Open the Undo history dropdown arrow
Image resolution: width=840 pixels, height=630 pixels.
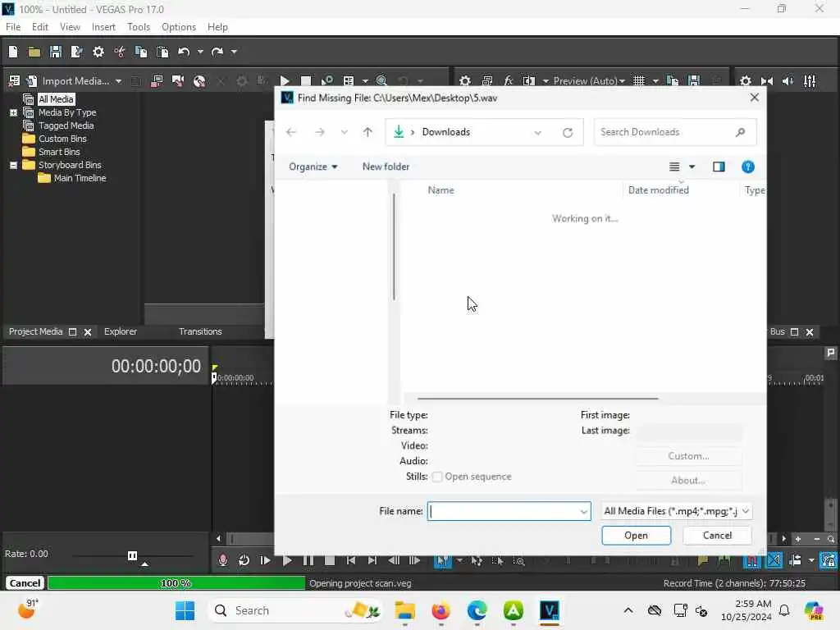(x=200, y=52)
